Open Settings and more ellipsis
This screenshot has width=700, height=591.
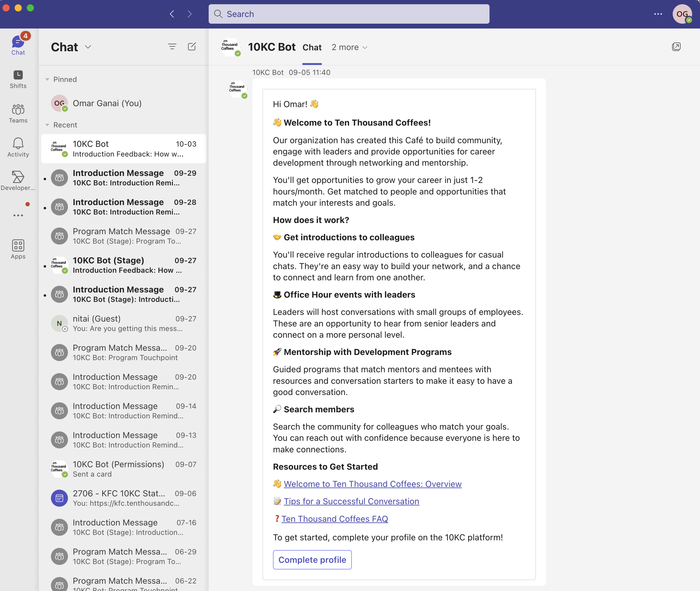click(x=658, y=14)
